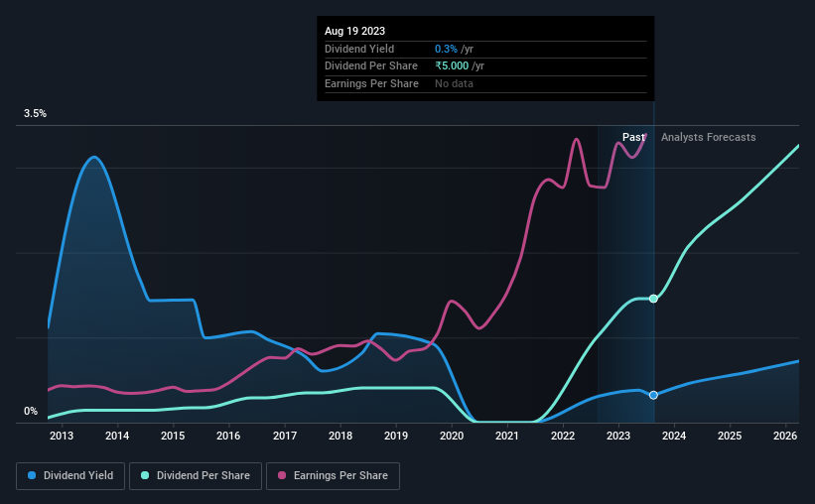Toggle the Dividend Yield legend button
This screenshot has width=815, height=504.
click(70, 476)
